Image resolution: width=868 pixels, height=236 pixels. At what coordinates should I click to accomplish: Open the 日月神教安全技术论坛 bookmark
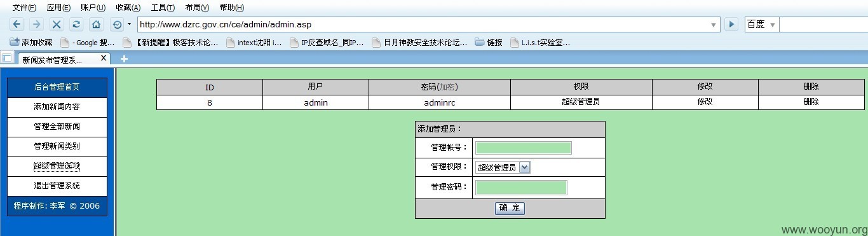419,43
